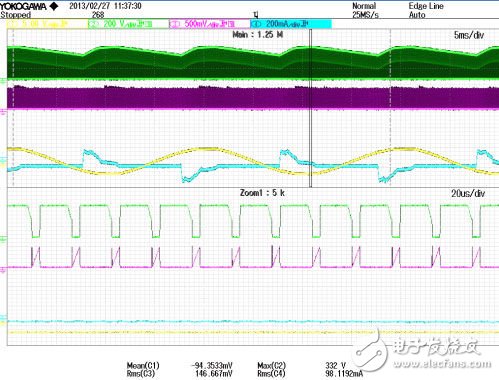Click the 5ms/div main timebase label
This screenshot has width=499, height=380.
469,35
